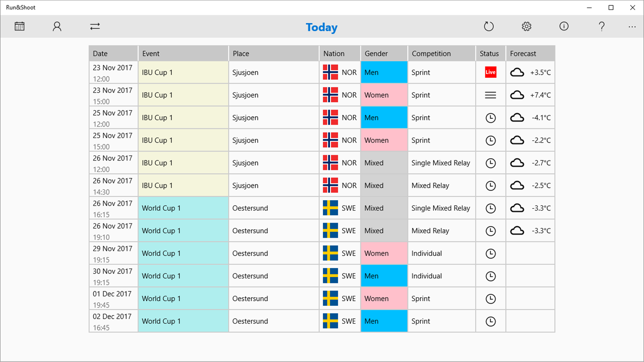Click the Competition column header
Image resolution: width=644 pixels, height=362 pixels.
[441, 53]
